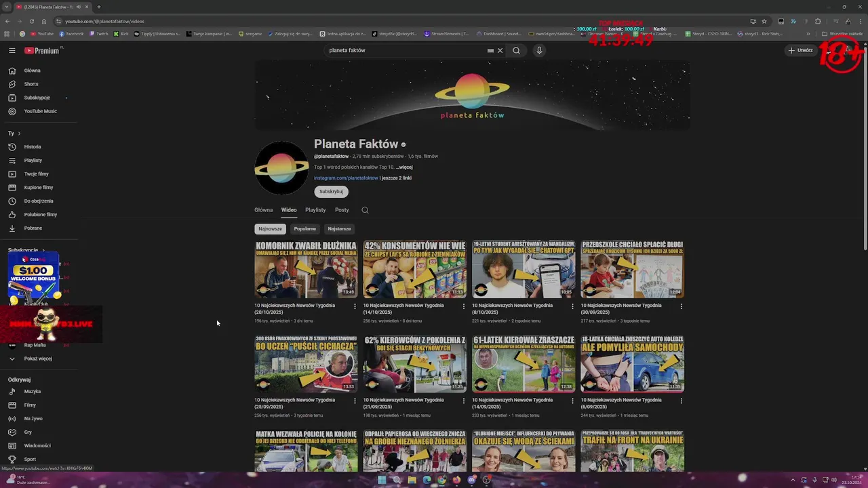Viewport: 868px width, 488px height.
Task: Open the YouTube guide hamburger menu
Action: click(12, 50)
